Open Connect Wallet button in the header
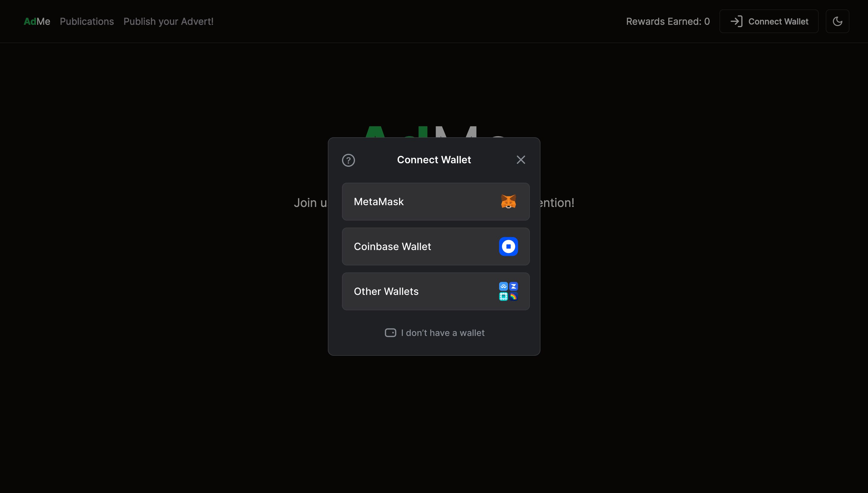 tap(769, 21)
